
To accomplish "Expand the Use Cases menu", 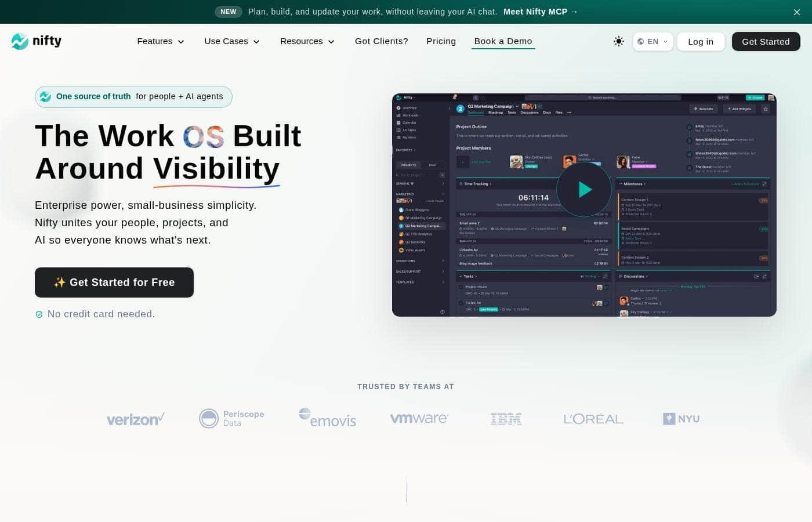I will (232, 41).
